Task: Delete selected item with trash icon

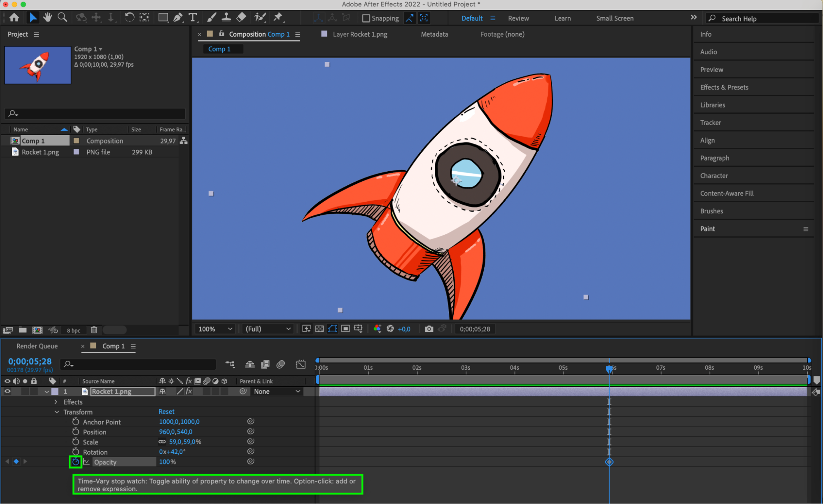Action: click(94, 330)
